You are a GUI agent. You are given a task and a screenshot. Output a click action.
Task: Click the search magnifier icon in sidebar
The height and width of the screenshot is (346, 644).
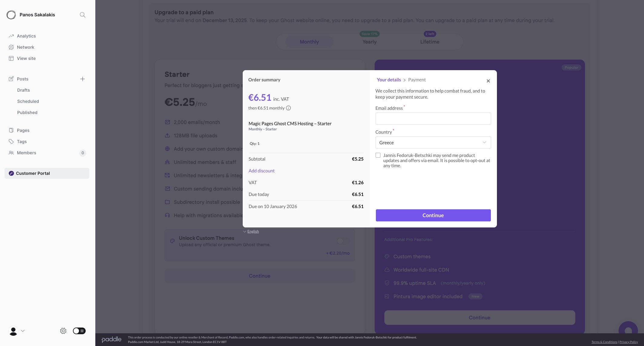(82, 15)
